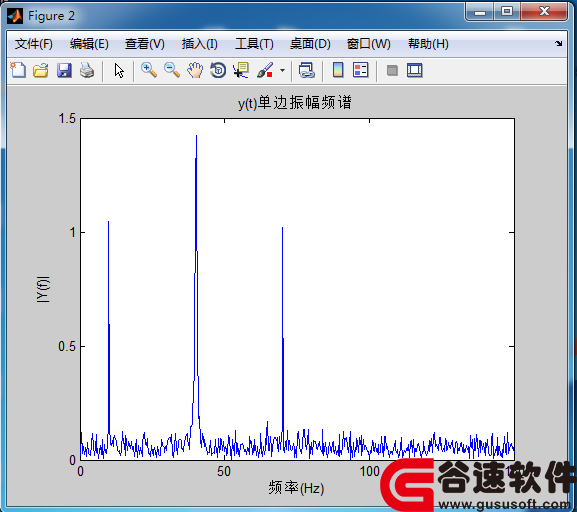
Task: Open the 窗口(W) menu
Action: (368, 44)
